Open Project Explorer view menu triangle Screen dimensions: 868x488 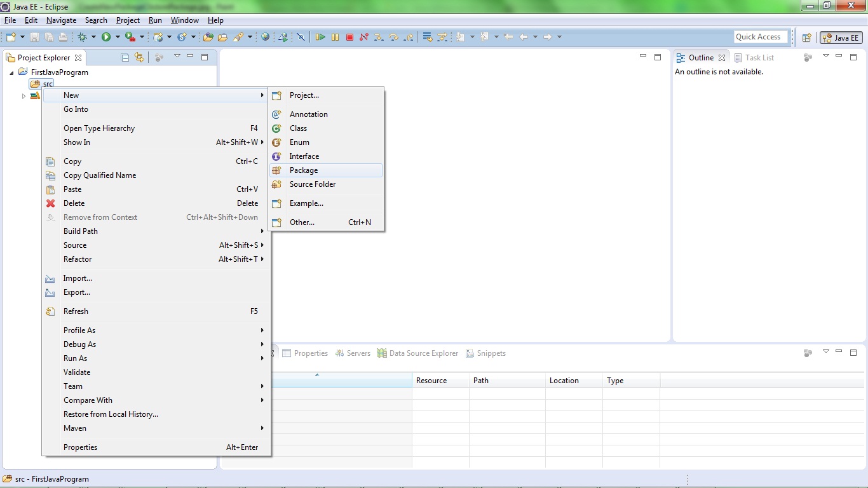pyautogui.click(x=177, y=57)
